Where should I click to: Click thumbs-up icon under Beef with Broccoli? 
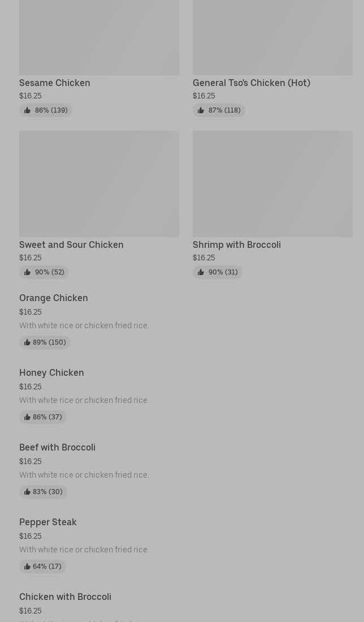pos(27,492)
